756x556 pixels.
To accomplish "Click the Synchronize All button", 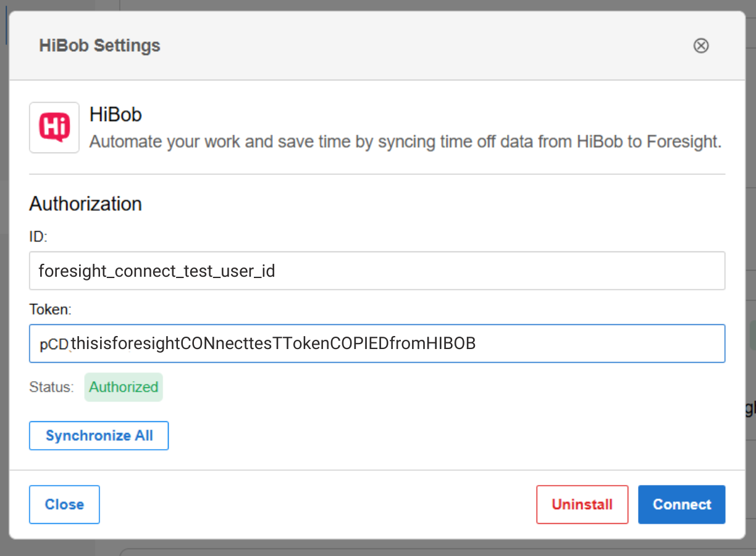I will pyautogui.click(x=99, y=436).
